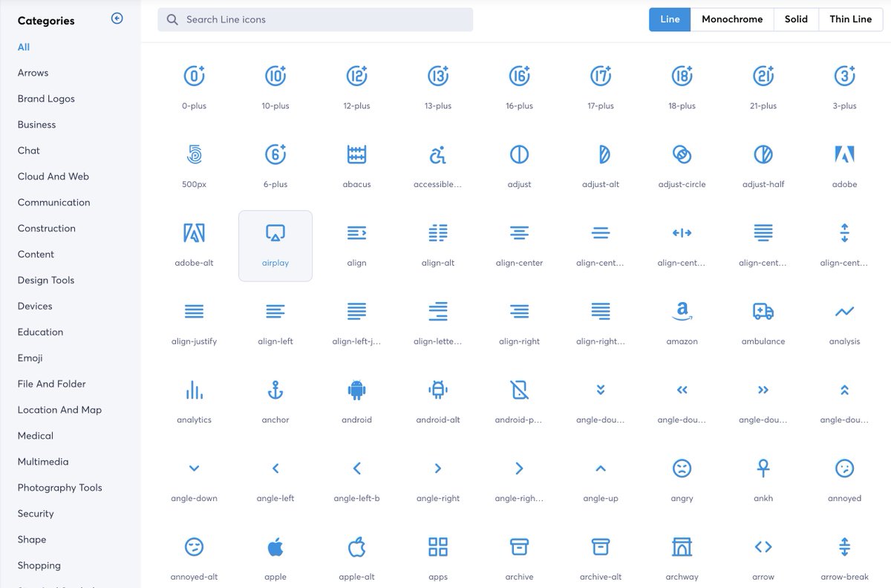Viewport: 891px width, 588px height.
Task: Click the analytics bars icon
Action: click(194, 390)
